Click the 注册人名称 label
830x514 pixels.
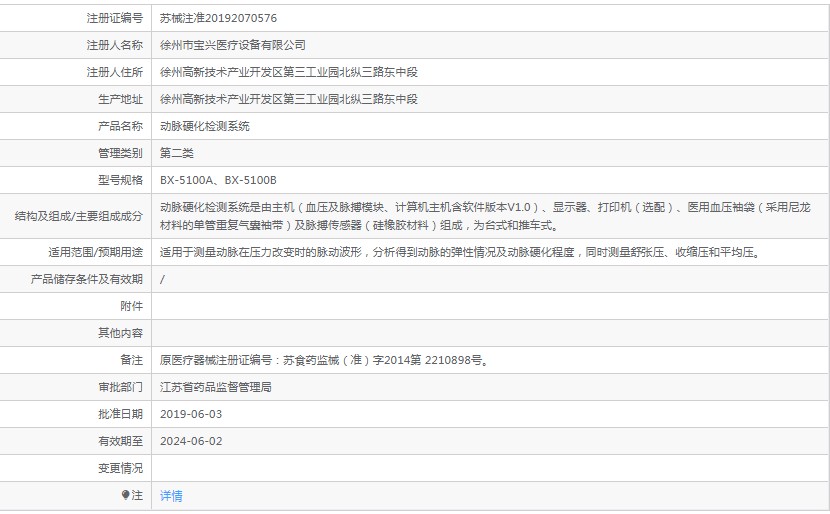[115, 45]
